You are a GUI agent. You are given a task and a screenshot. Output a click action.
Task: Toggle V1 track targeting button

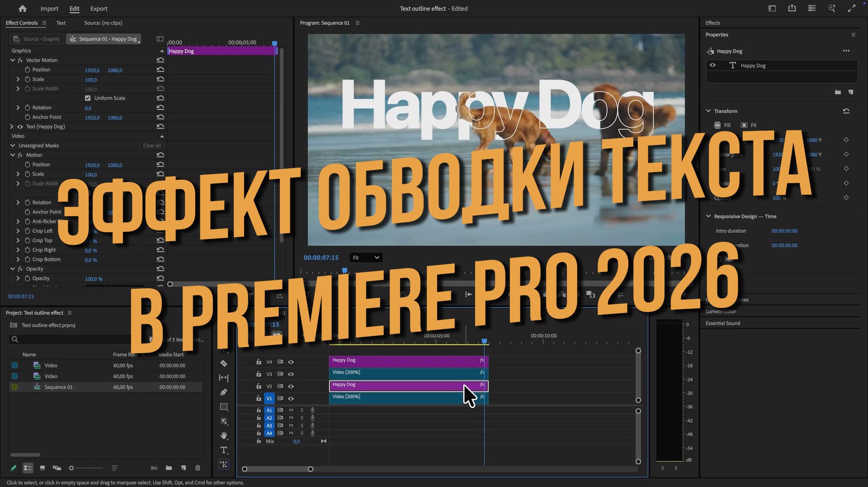(269, 398)
